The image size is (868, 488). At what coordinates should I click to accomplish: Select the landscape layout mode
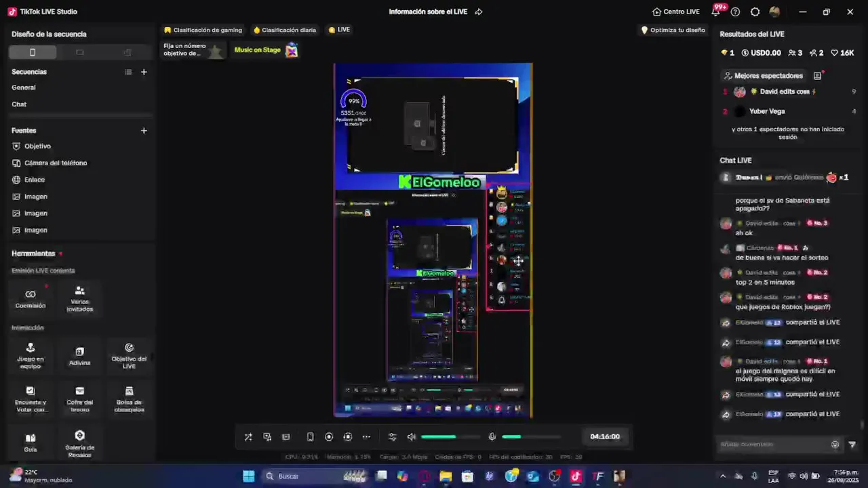pyautogui.click(x=79, y=52)
